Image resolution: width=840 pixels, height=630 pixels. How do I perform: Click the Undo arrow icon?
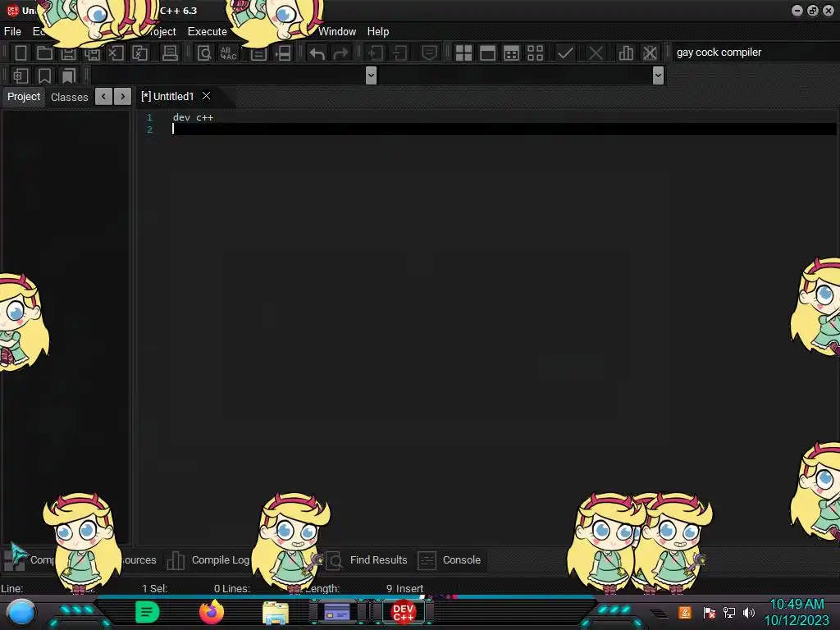click(317, 53)
